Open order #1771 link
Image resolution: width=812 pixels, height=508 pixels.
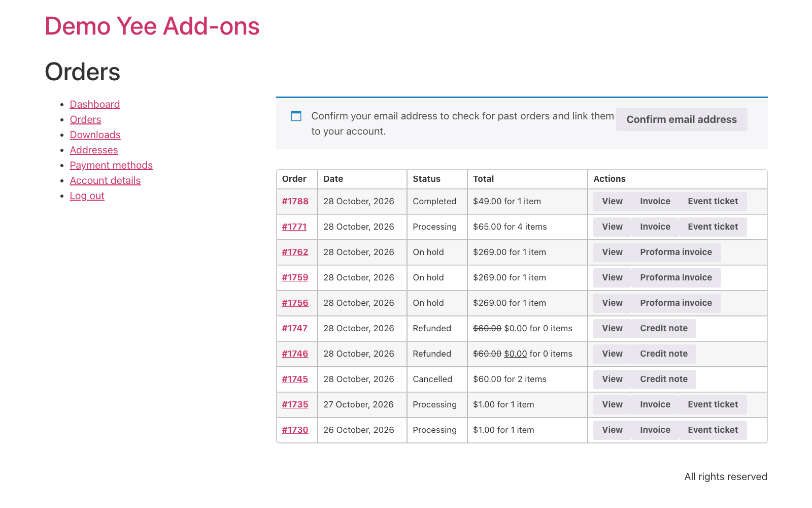[294, 227]
